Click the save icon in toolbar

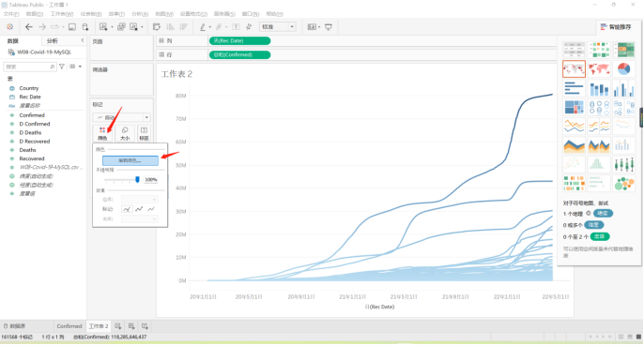[x=72, y=27]
